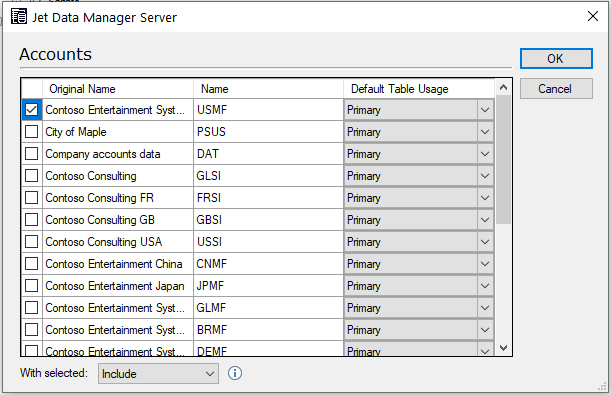Click the GBSI name cell

268,220
